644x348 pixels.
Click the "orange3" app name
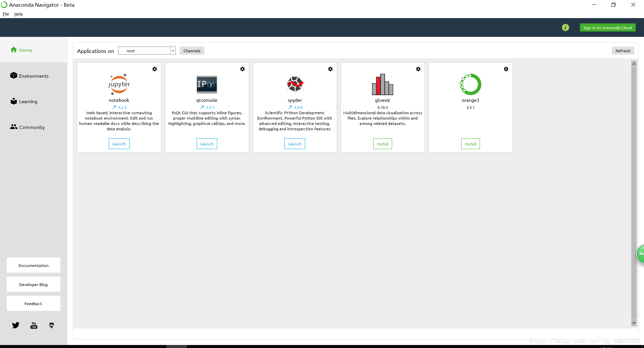(x=471, y=100)
